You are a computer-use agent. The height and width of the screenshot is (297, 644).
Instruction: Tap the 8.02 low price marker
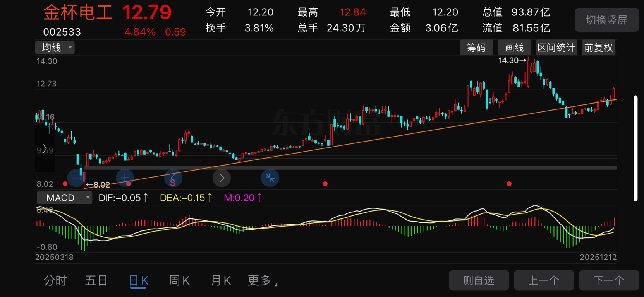[x=98, y=185]
